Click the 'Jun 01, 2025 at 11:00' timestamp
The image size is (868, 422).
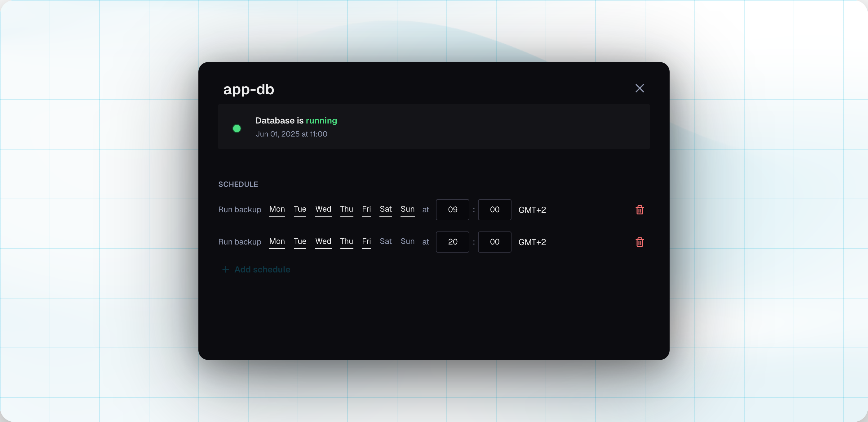pos(291,134)
